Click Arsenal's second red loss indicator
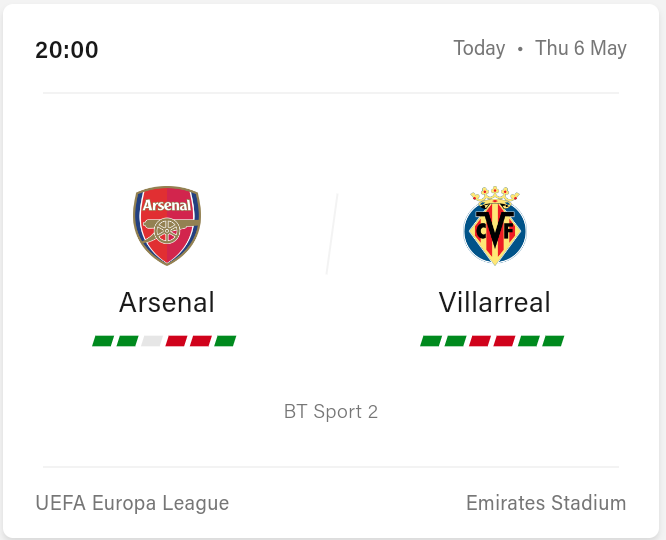 click(201, 341)
